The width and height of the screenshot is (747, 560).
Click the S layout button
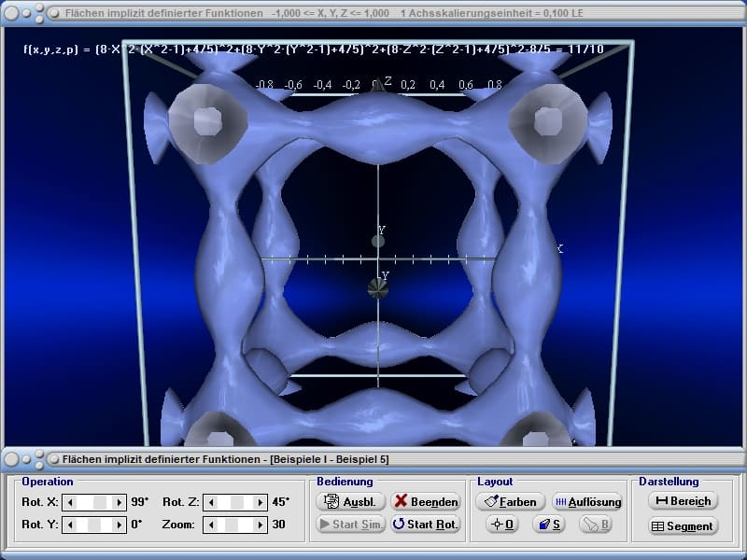click(x=548, y=525)
